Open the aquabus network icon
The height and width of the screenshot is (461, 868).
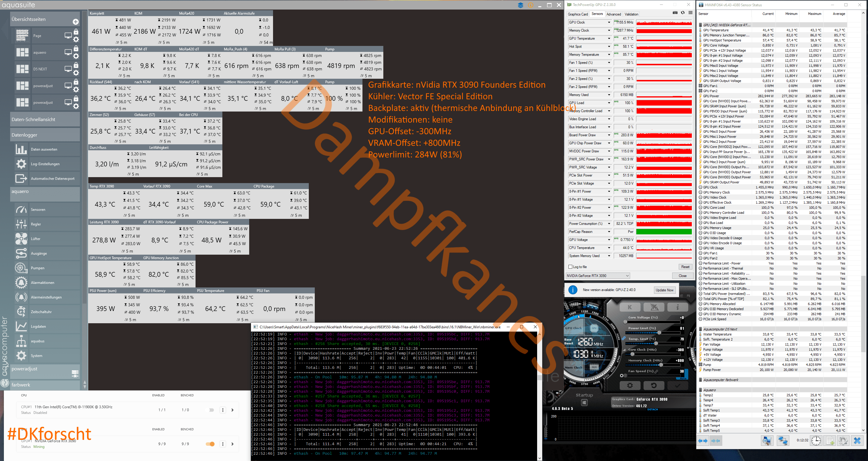pyautogui.click(x=21, y=341)
